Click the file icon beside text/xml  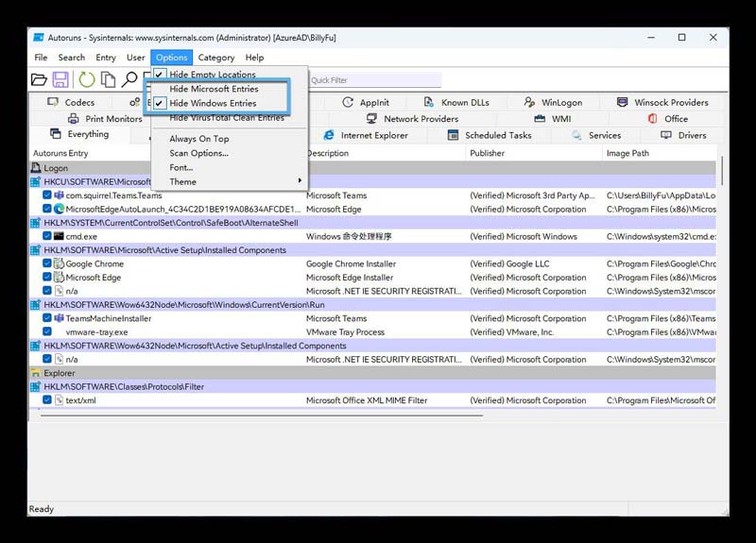(59, 399)
